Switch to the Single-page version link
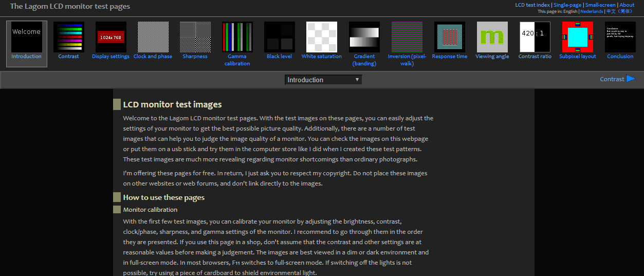The width and height of the screenshot is (644, 276). point(567,5)
